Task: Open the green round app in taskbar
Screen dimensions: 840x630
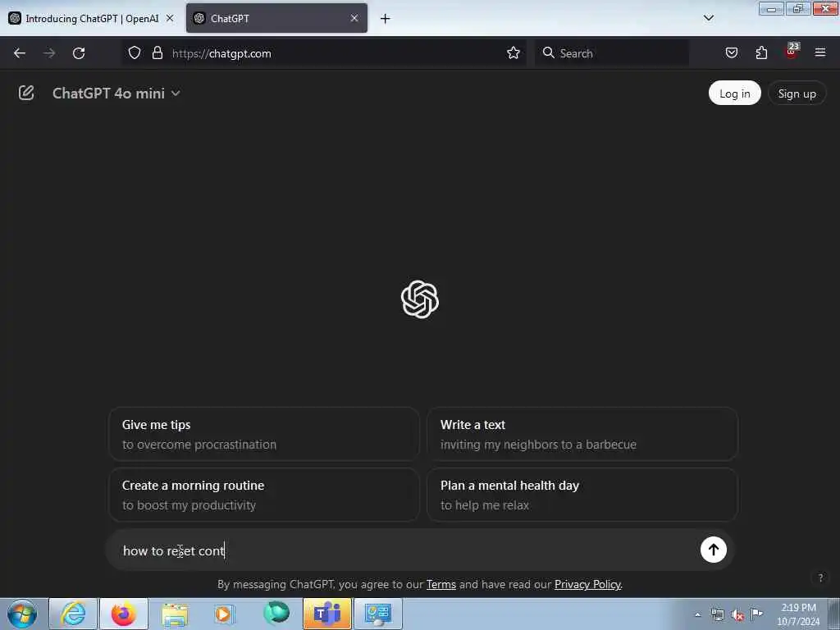Action: (x=276, y=614)
